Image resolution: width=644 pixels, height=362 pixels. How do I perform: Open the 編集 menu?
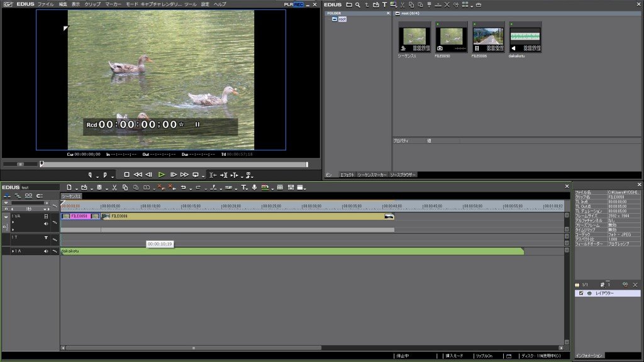pos(62,4)
